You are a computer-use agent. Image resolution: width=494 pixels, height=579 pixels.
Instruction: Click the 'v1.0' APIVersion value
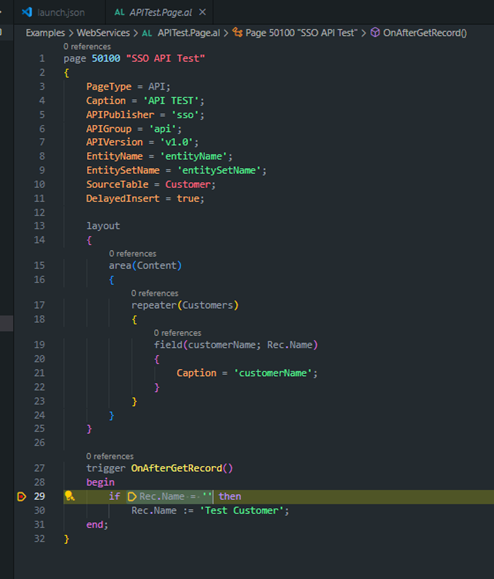[x=177, y=142]
